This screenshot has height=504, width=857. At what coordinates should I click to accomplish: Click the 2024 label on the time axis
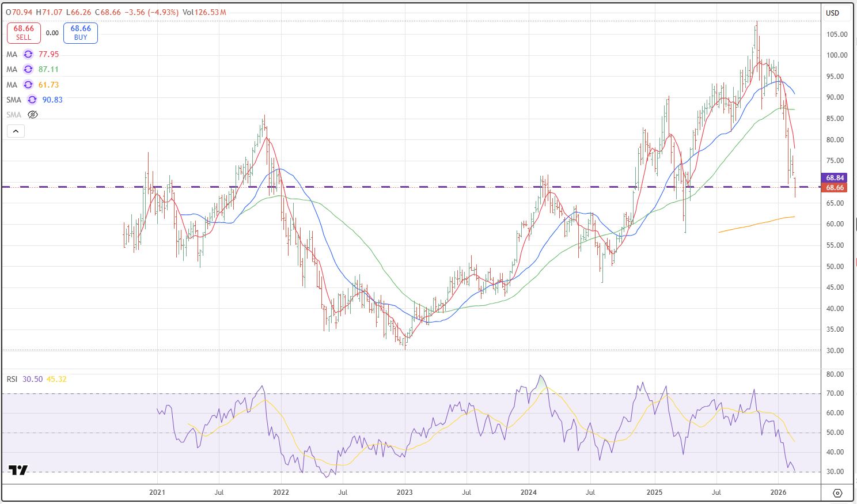pyautogui.click(x=528, y=492)
